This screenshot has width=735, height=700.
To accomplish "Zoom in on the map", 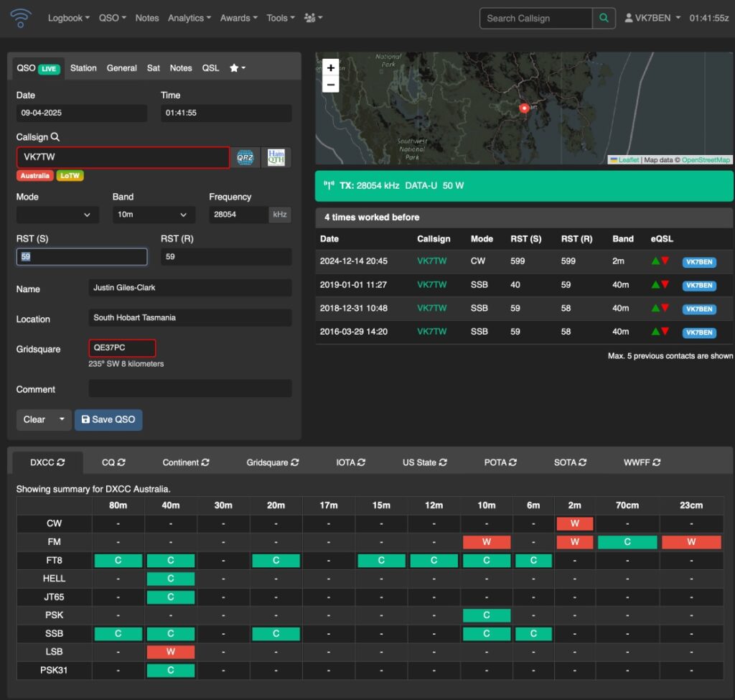I will (330, 68).
